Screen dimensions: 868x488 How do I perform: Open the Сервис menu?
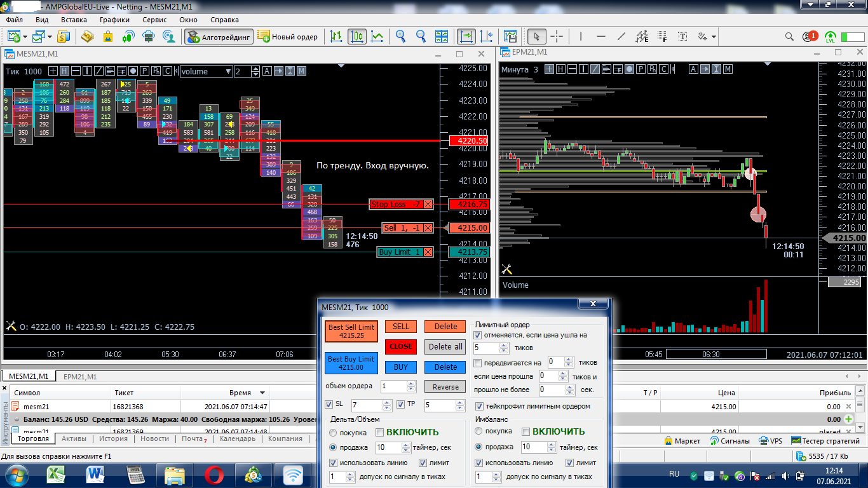[154, 20]
